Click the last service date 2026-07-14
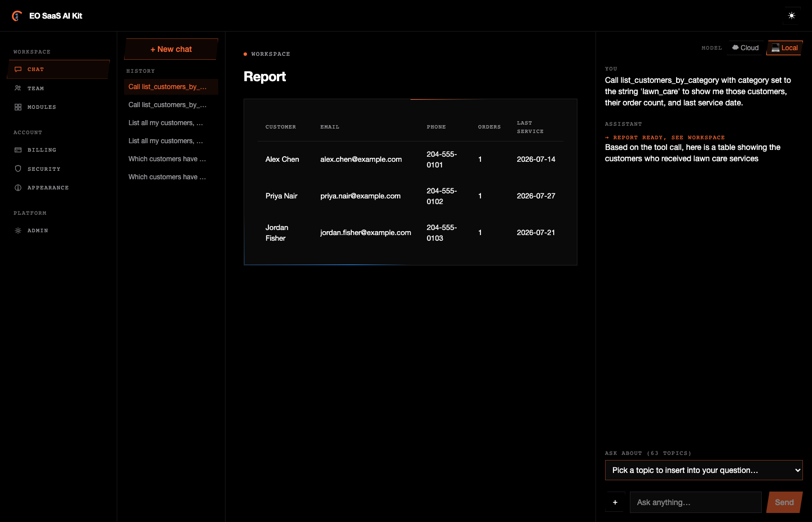 click(x=536, y=160)
